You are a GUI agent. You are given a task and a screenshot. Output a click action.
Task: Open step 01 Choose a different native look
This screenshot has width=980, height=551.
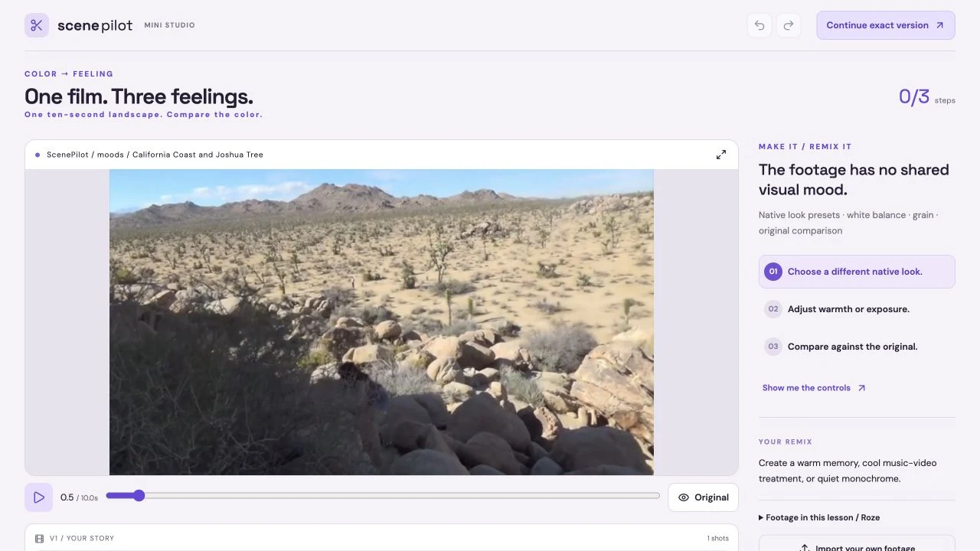[857, 272]
